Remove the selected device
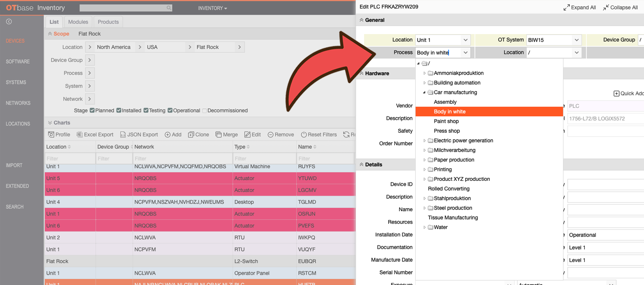644x285 pixels. tap(281, 134)
